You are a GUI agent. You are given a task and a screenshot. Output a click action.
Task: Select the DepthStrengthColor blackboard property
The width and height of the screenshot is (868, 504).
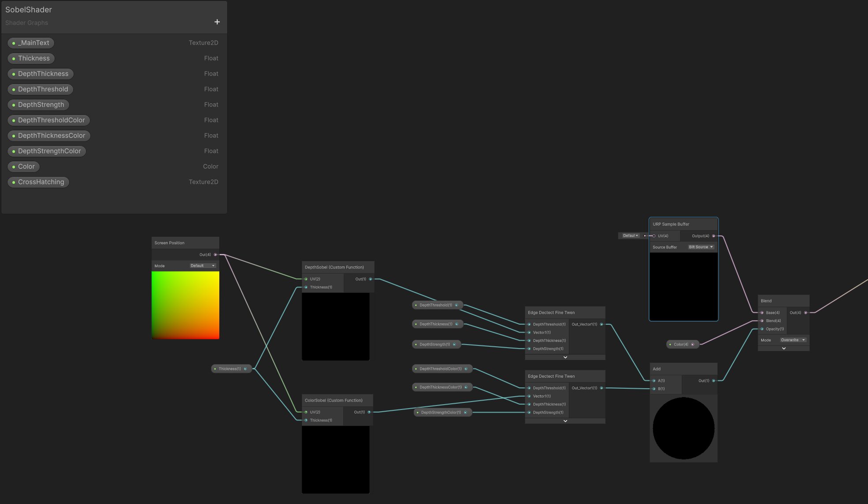pyautogui.click(x=47, y=151)
